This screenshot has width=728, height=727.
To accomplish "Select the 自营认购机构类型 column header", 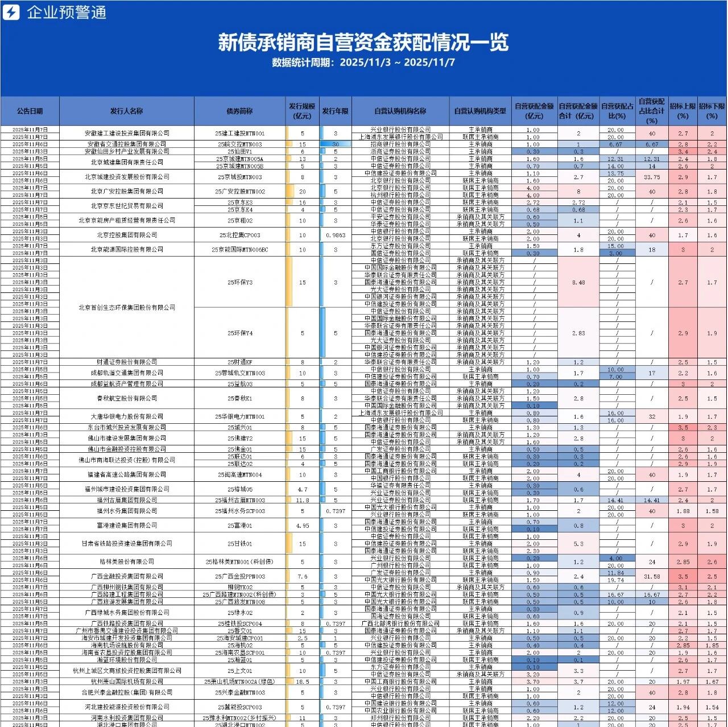I will [480, 111].
